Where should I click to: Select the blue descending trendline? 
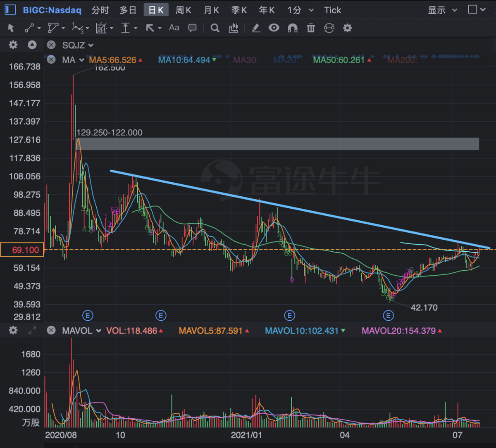[299, 209]
